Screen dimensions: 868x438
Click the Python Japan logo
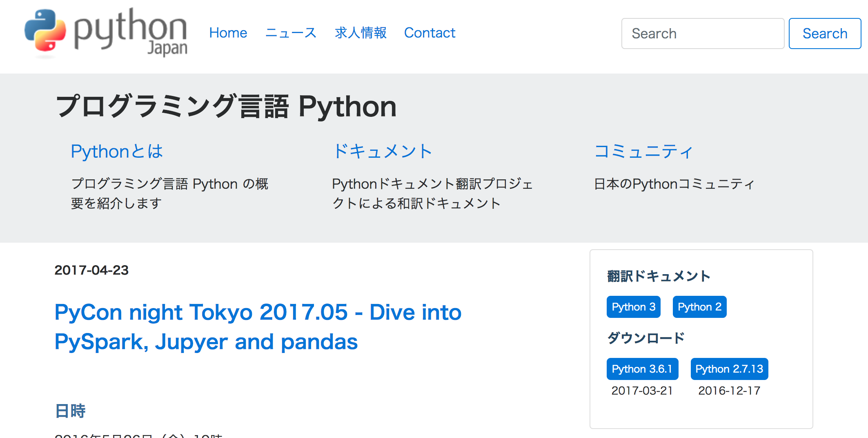[x=106, y=33]
